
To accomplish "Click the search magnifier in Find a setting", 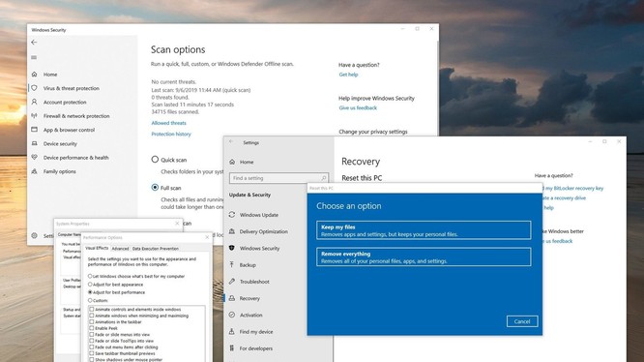I will point(324,178).
